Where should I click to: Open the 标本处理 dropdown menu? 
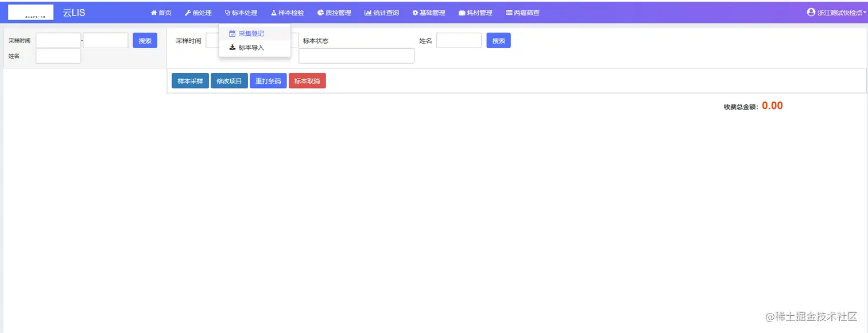[x=241, y=12]
